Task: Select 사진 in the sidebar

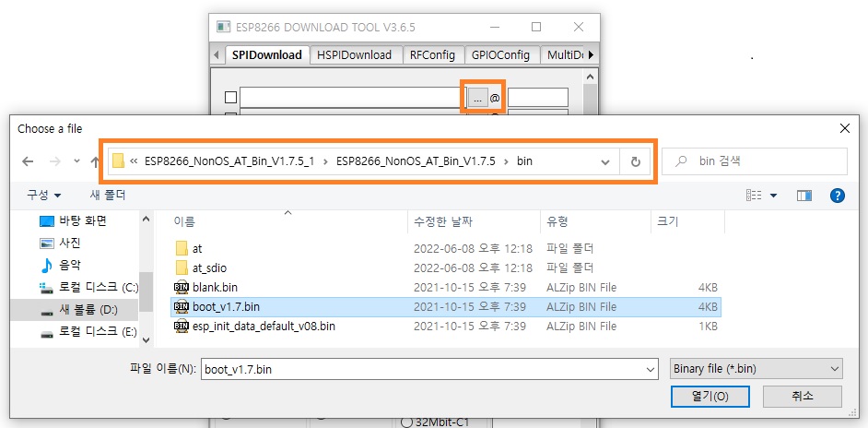Action: 60,243
